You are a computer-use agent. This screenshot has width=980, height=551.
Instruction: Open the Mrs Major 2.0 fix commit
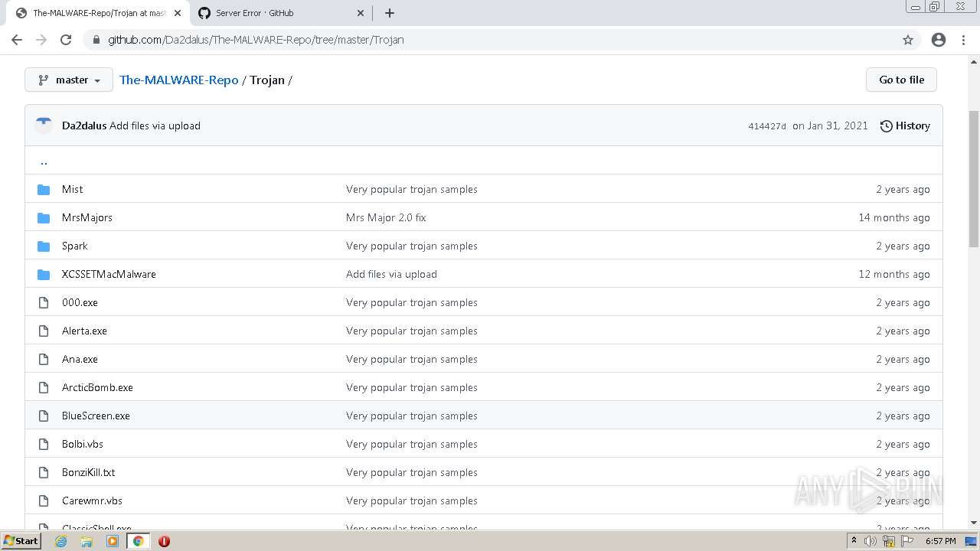click(386, 217)
